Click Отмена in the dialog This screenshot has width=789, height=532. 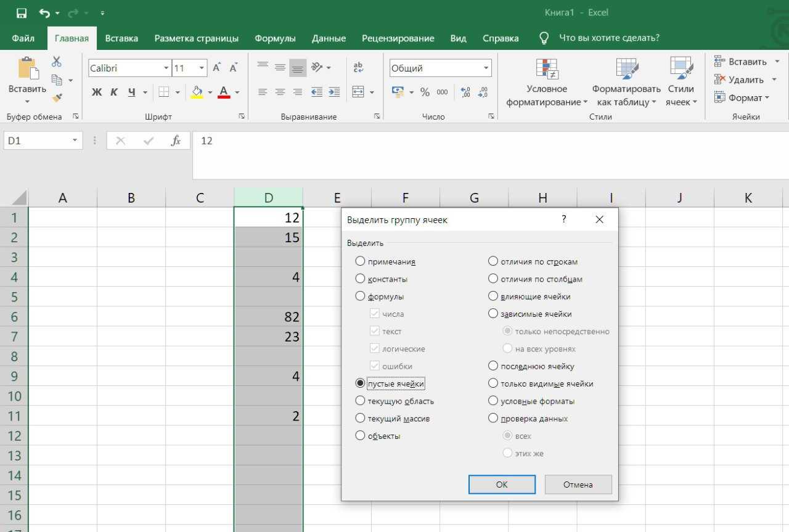pyautogui.click(x=578, y=485)
